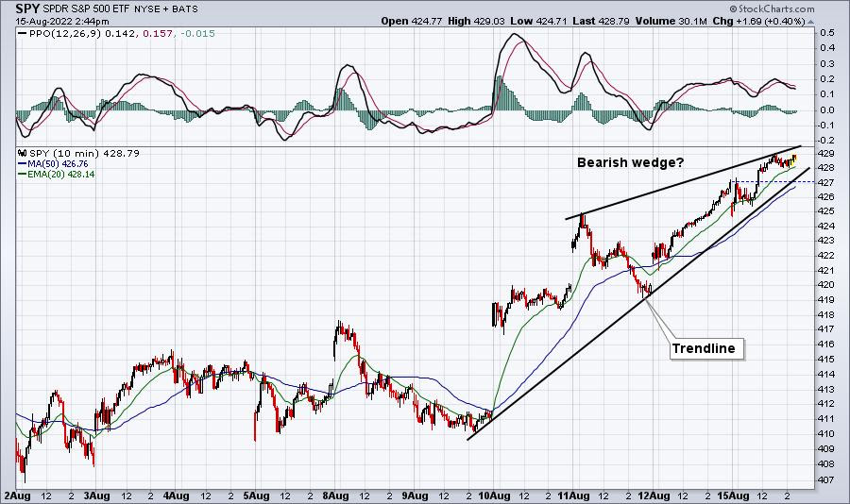
Task: Click the SPDR S&P 500 ETF name
Action: 86,9
